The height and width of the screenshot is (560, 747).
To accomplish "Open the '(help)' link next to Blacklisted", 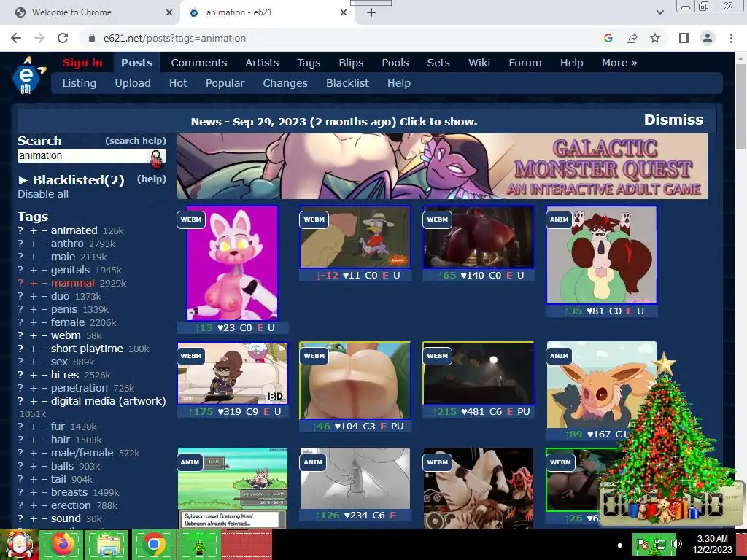I will 152,179.
